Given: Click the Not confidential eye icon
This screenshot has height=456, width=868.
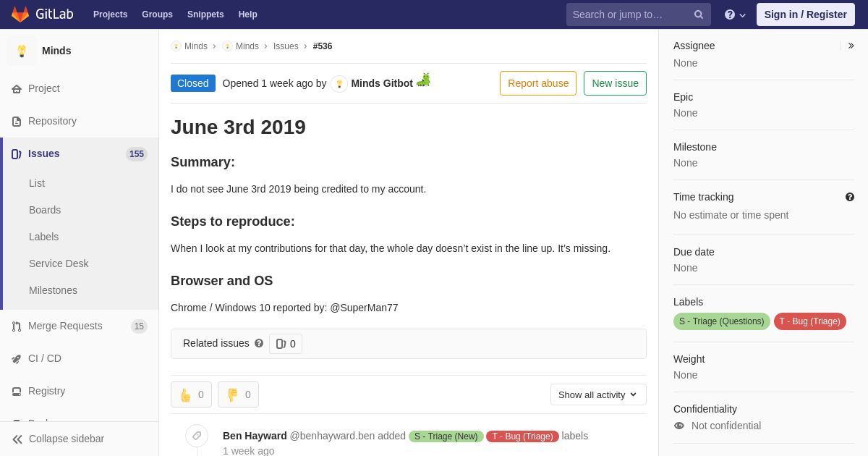Looking at the screenshot, I should (678, 426).
